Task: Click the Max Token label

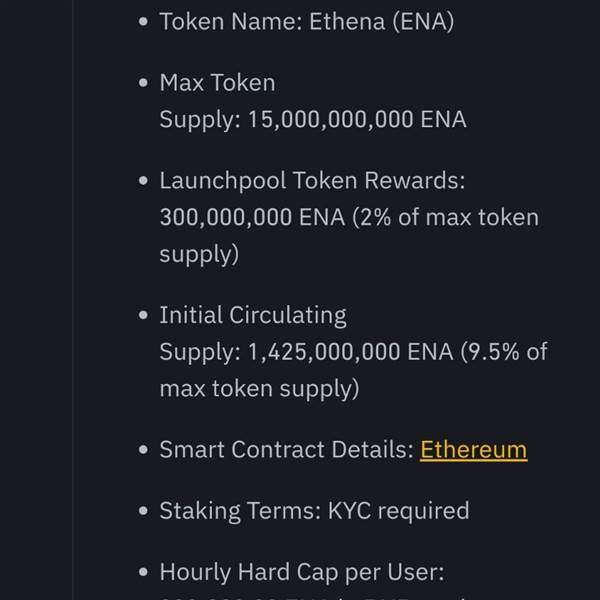Action: click(x=217, y=83)
